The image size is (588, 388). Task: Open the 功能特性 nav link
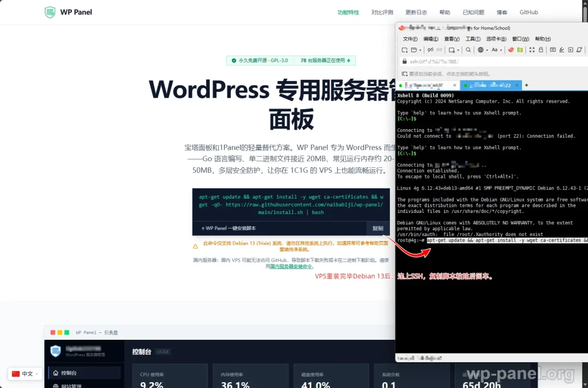(348, 13)
